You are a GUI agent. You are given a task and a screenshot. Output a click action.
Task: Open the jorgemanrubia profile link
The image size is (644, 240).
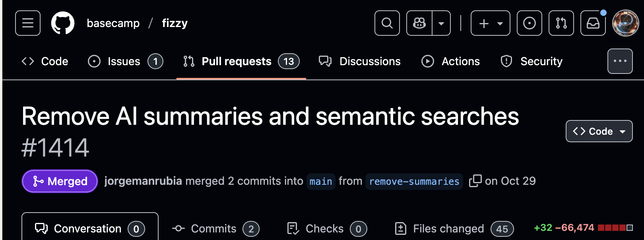pyautogui.click(x=143, y=181)
